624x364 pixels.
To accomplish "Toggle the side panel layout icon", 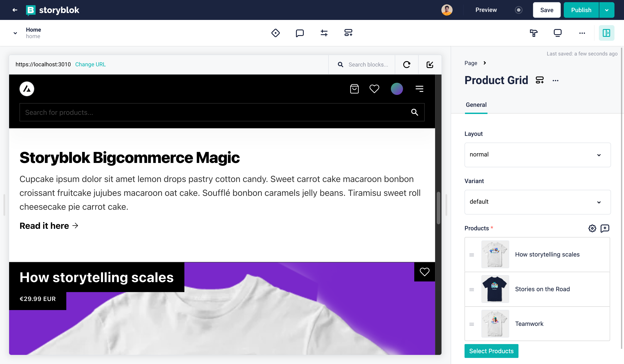I will 606,33.
